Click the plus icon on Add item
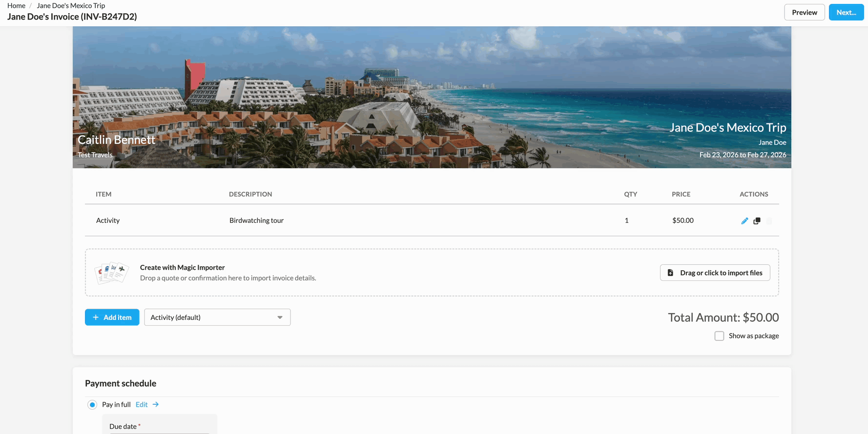This screenshot has height=434, width=868. click(96, 317)
